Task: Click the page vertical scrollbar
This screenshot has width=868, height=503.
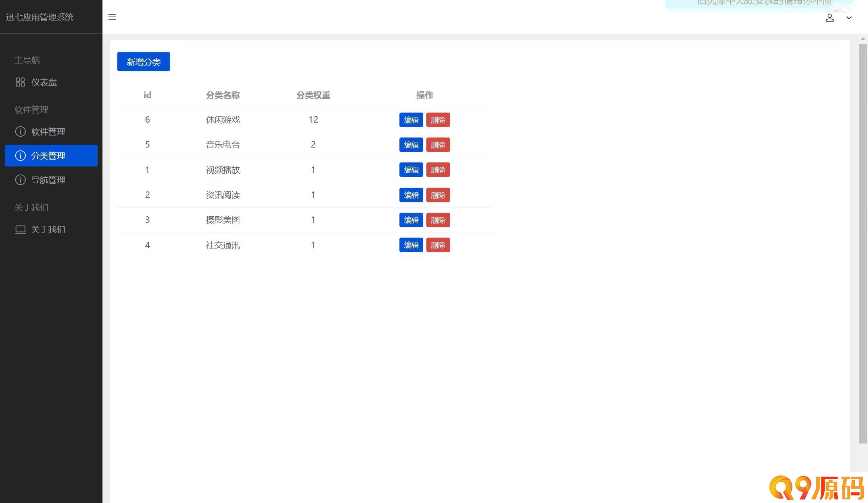Action: pos(863,244)
